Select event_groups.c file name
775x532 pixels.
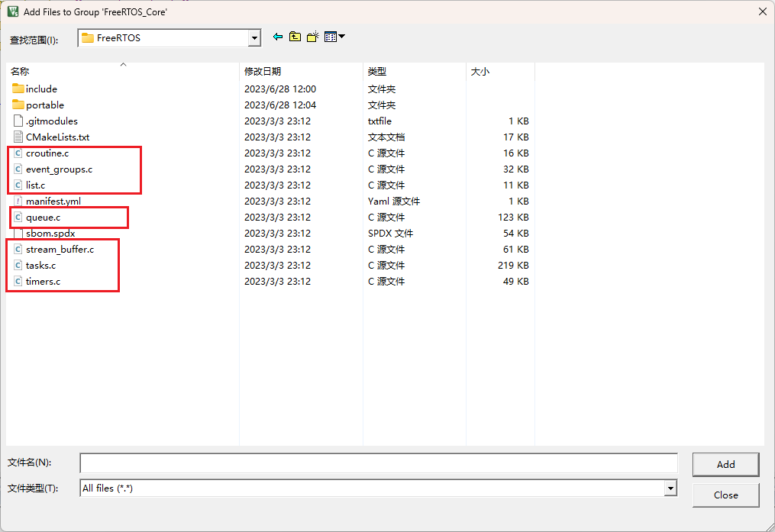pos(60,169)
